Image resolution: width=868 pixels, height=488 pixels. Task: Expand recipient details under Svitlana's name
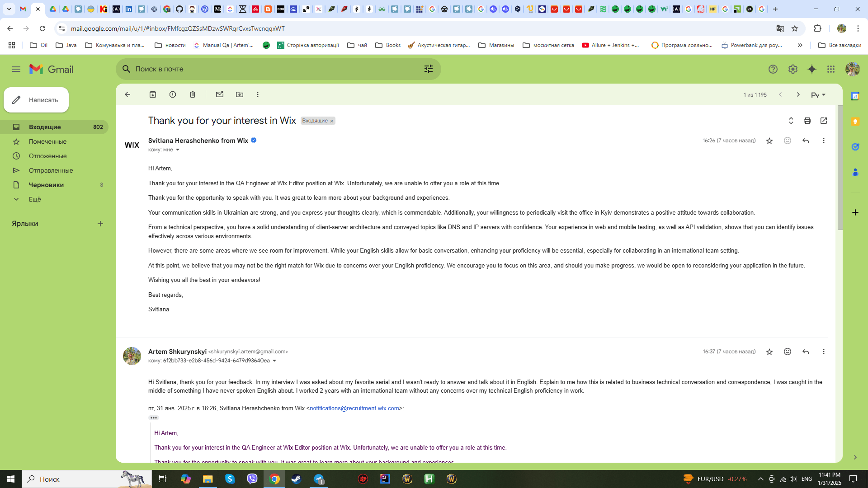[x=178, y=150]
